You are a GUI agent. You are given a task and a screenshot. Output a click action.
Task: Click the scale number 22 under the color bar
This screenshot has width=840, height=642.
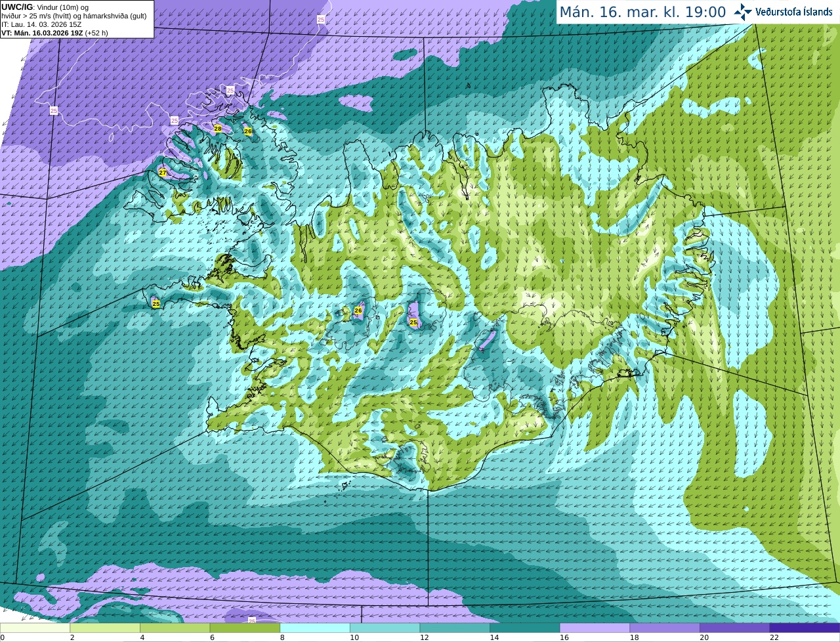click(774, 637)
